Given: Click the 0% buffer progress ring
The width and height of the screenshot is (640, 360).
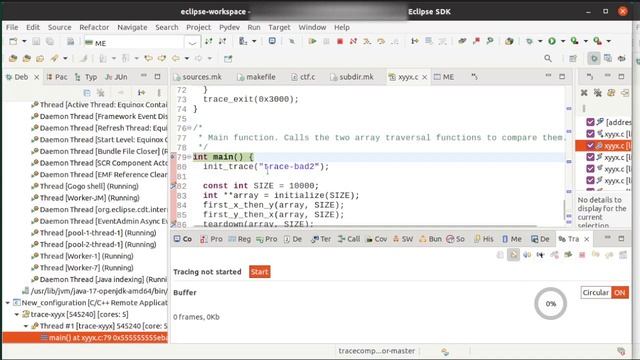Looking at the screenshot, I should point(551,304).
